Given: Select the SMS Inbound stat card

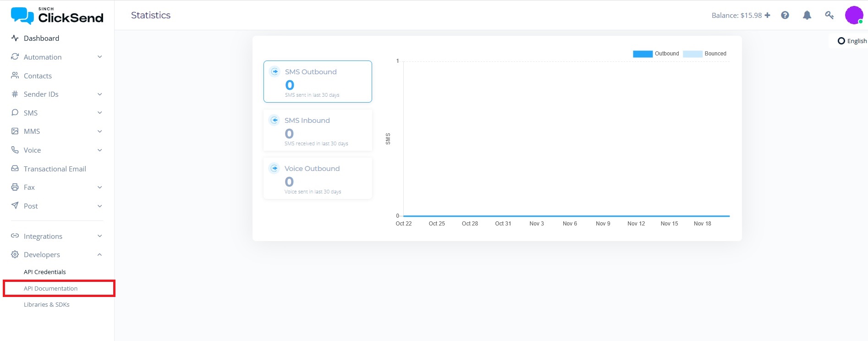Looking at the screenshot, I should click(x=318, y=130).
